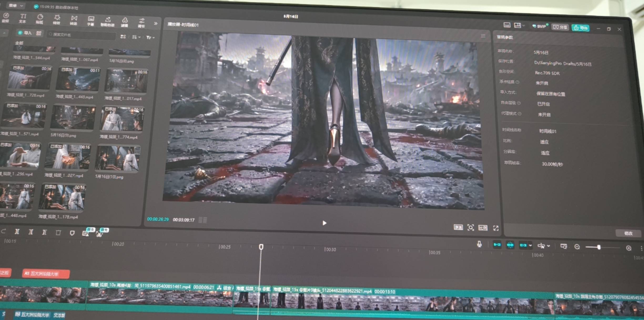Click the preview focus/zoom frame icon

470,227
